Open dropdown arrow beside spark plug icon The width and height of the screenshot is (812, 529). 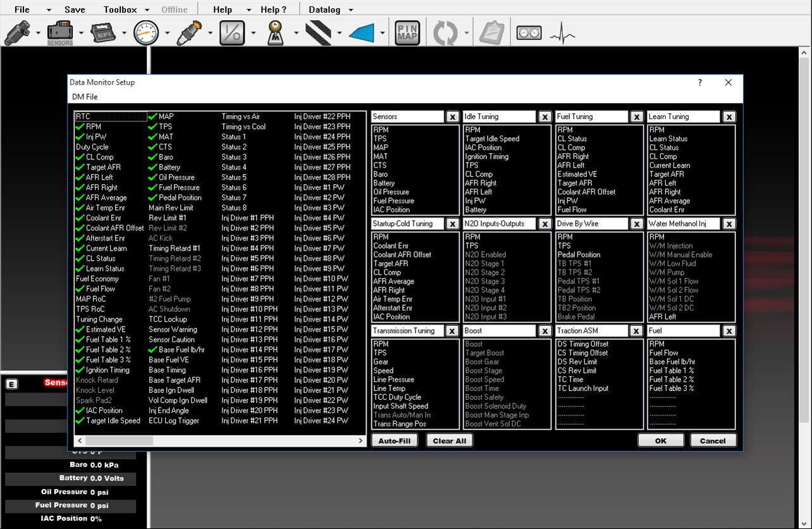(210, 34)
